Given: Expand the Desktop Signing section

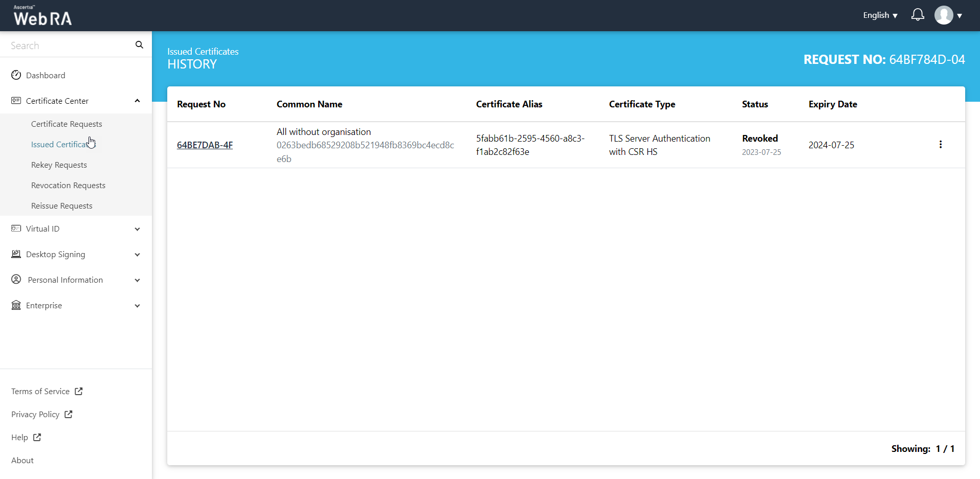Looking at the screenshot, I should pyautogui.click(x=137, y=255).
